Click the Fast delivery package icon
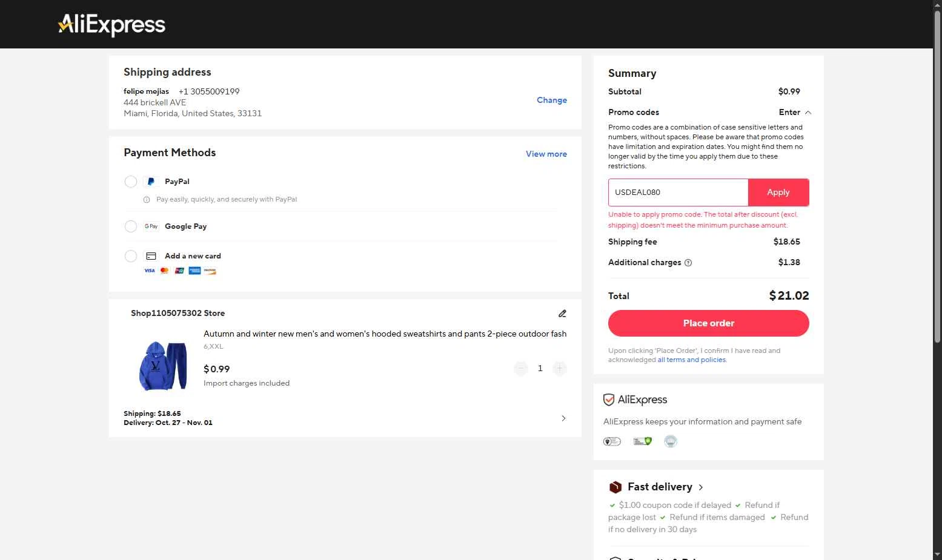Image resolution: width=942 pixels, height=560 pixels. point(615,487)
